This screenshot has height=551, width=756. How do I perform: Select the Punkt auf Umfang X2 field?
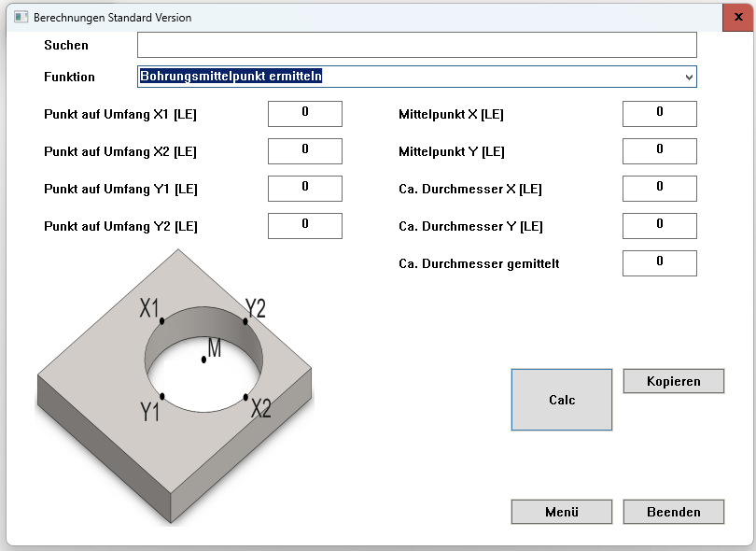[304, 151]
